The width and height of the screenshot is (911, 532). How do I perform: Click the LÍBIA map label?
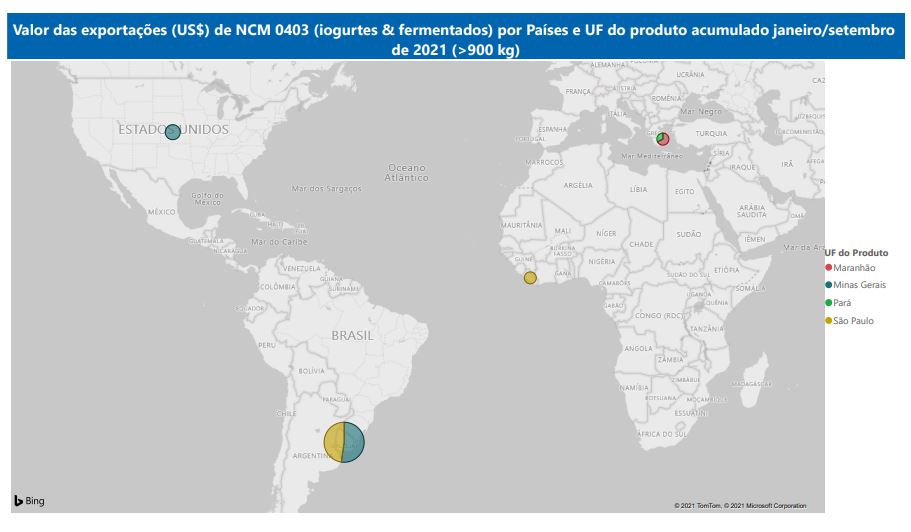638,189
